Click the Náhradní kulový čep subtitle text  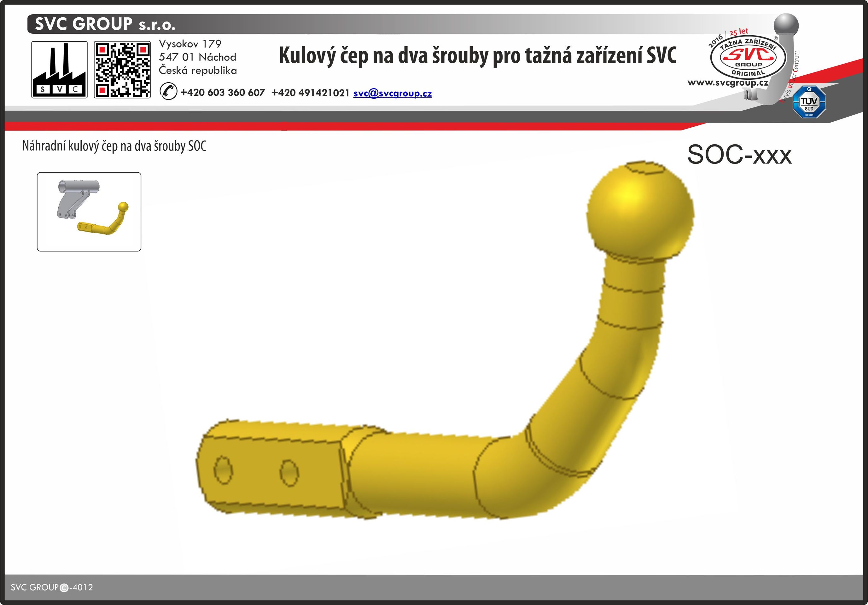(114, 146)
